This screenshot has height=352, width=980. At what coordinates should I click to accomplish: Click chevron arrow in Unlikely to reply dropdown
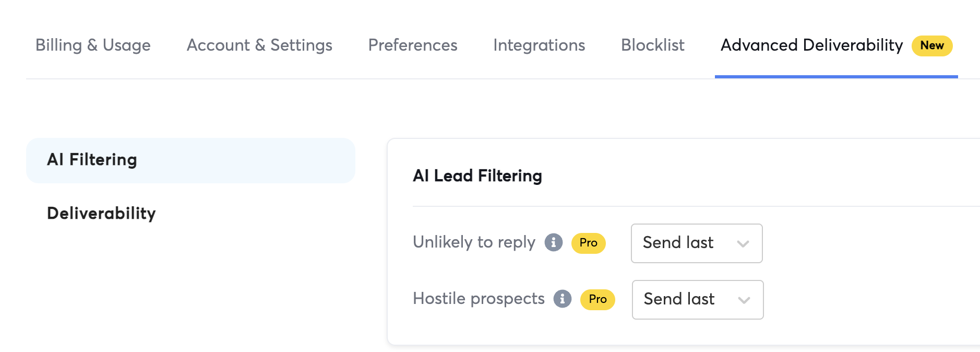pos(743,243)
